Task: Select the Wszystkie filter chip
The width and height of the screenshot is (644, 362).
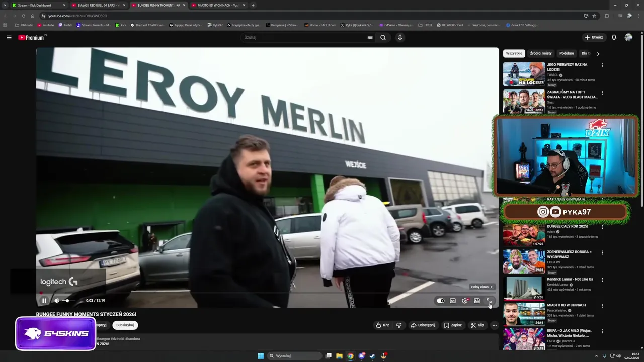Action: click(514, 53)
